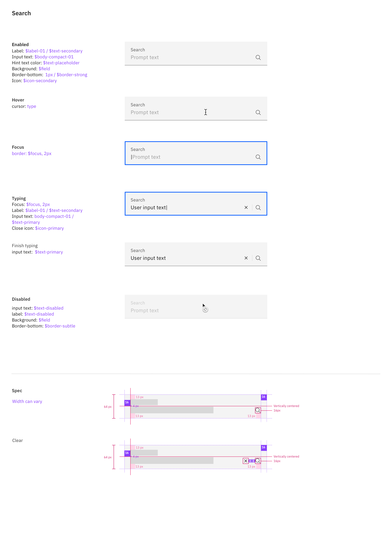Click the magnifier icon in the Enabled search field
392x549 pixels.
click(258, 57)
